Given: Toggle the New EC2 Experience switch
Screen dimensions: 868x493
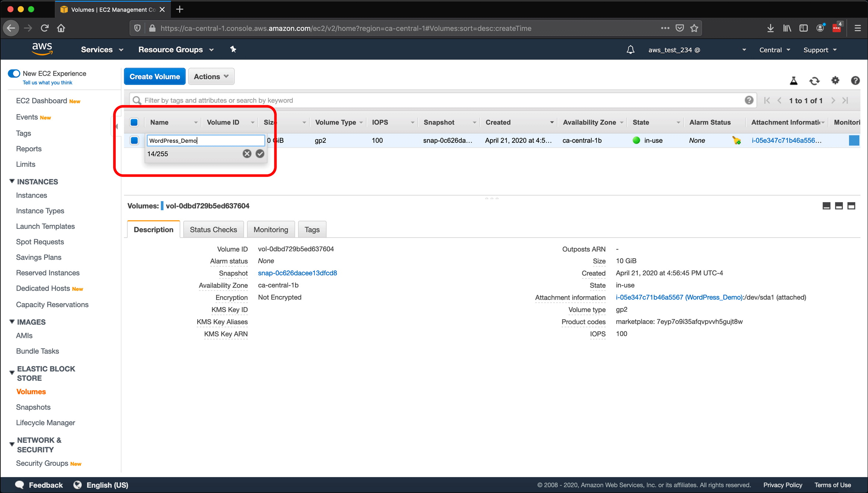Looking at the screenshot, I should click(x=14, y=73).
